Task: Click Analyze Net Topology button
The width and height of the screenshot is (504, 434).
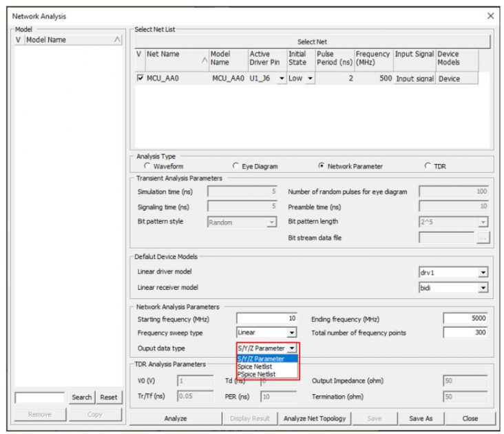Action: coord(315,418)
